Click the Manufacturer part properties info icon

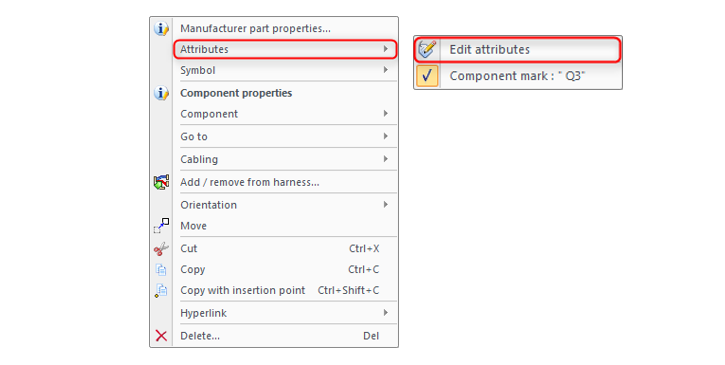point(161,29)
